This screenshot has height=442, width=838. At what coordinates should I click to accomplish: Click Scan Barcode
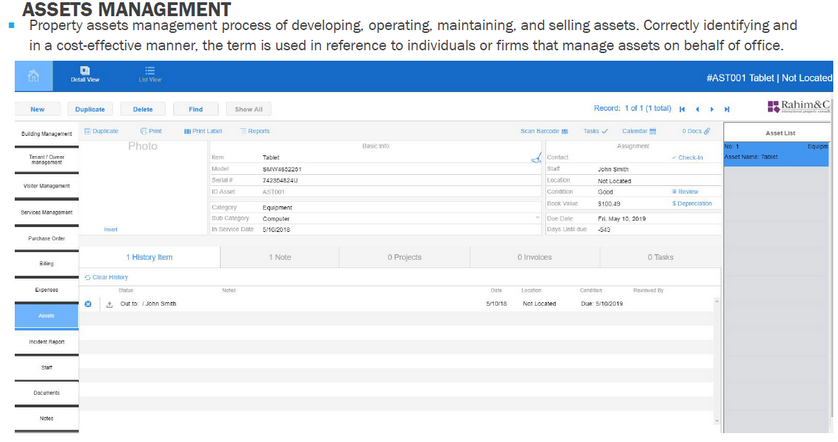click(544, 131)
